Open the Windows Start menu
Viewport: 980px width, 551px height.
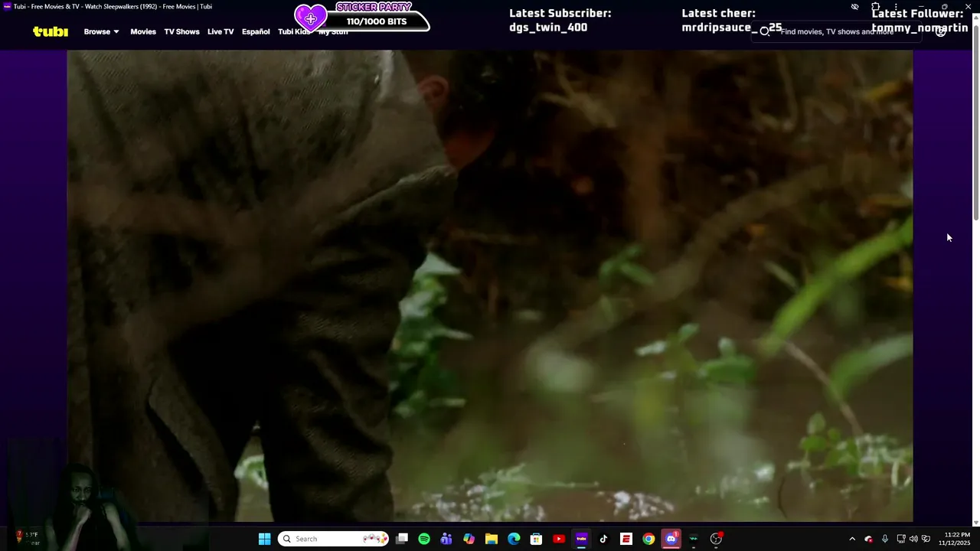coord(264,539)
